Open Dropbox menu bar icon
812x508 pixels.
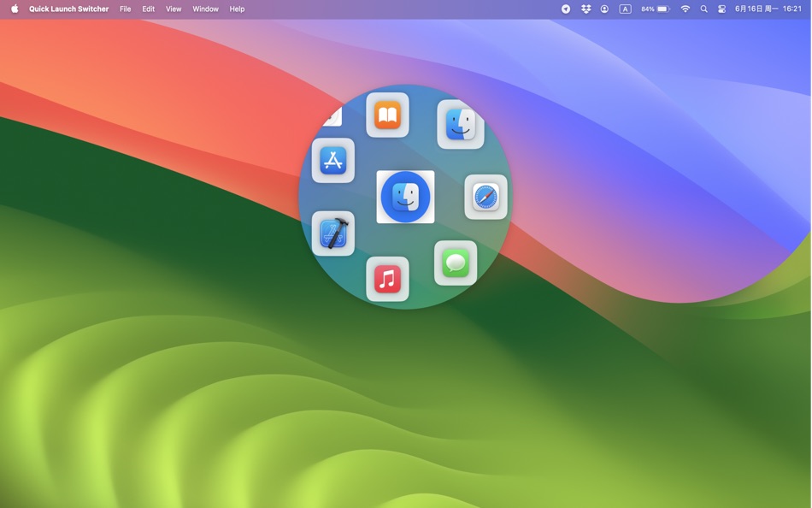585,9
